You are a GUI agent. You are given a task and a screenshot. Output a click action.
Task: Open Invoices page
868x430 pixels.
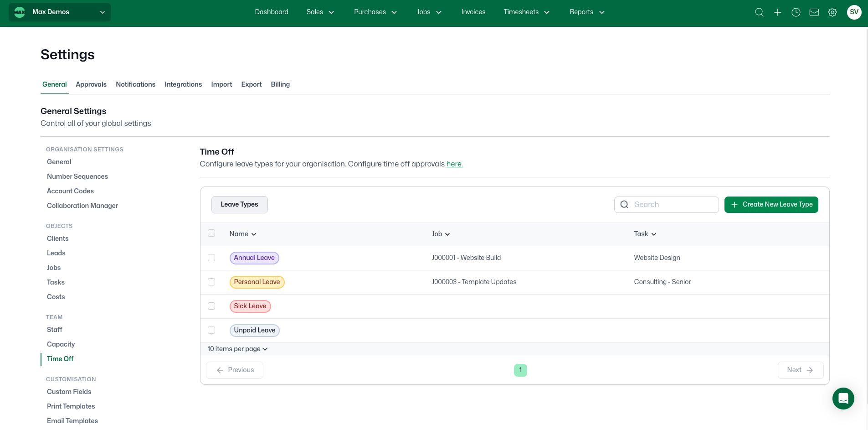pyautogui.click(x=473, y=12)
